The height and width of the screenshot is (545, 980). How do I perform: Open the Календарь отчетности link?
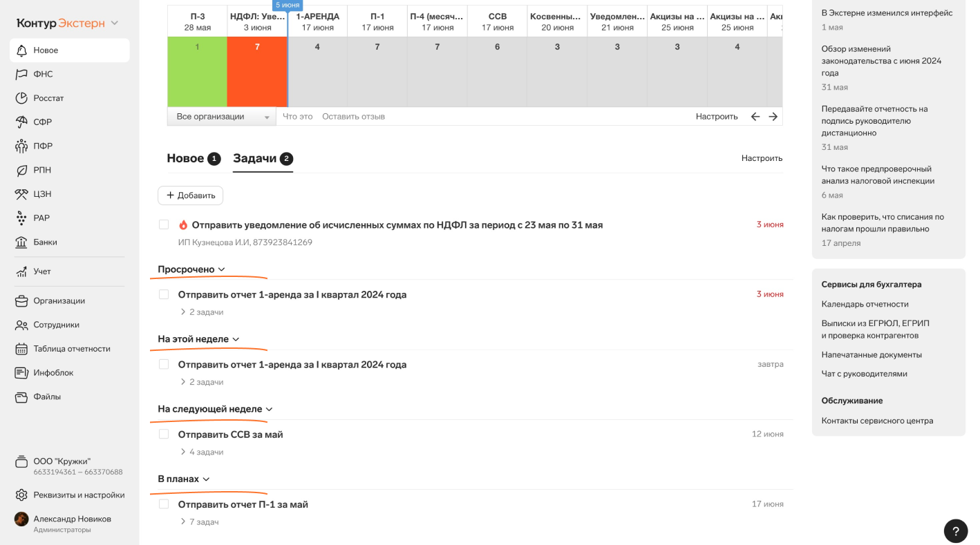coord(865,304)
